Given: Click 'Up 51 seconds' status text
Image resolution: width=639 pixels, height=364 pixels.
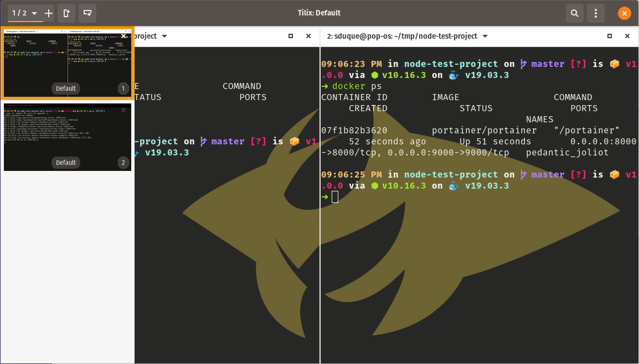Looking at the screenshot, I should [x=495, y=141].
